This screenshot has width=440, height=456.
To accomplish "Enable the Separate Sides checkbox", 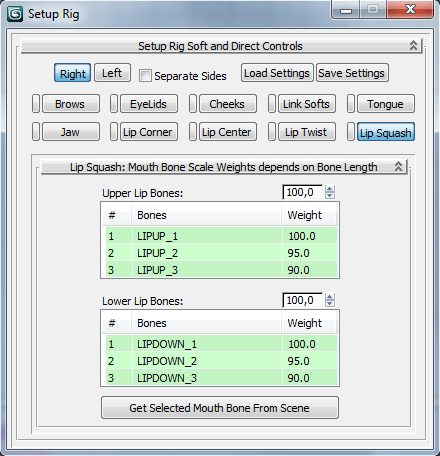I will pos(145,75).
